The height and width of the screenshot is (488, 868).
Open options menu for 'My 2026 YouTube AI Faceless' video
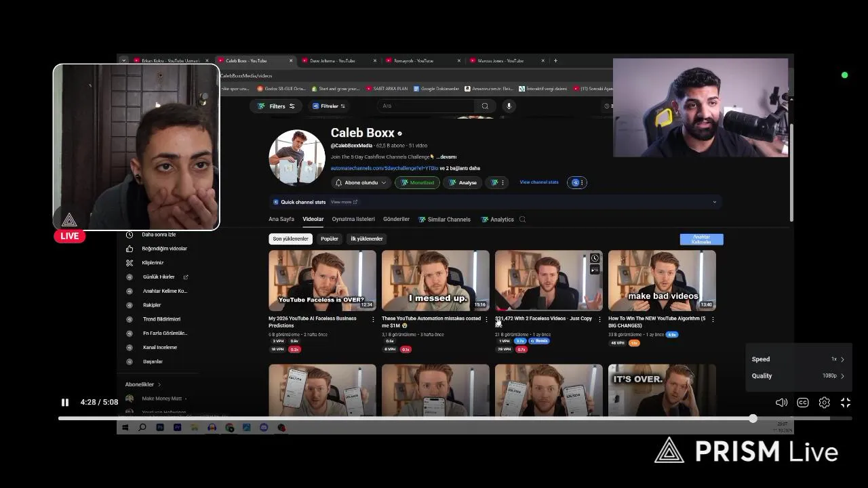373,319
